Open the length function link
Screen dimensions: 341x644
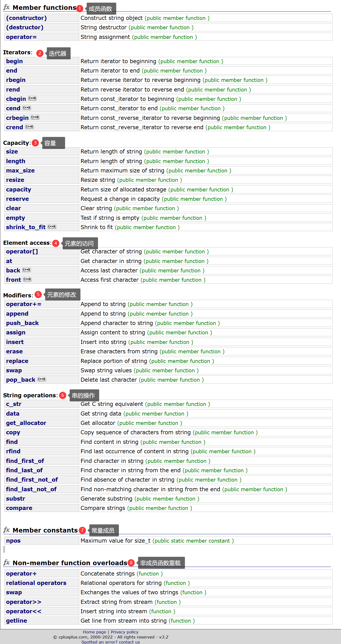coord(16,161)
